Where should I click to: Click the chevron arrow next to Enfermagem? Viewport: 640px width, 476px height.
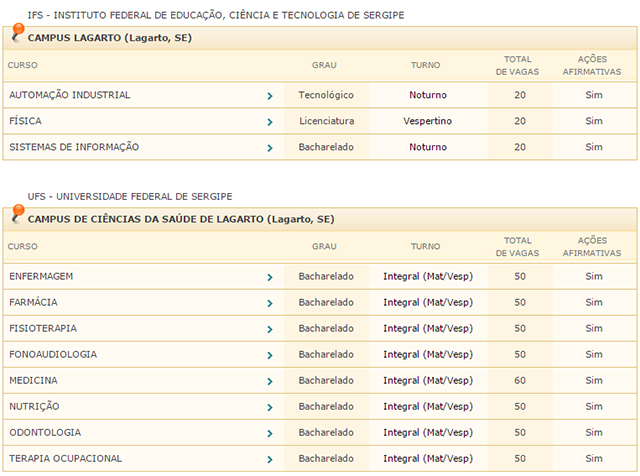point(270,278)
